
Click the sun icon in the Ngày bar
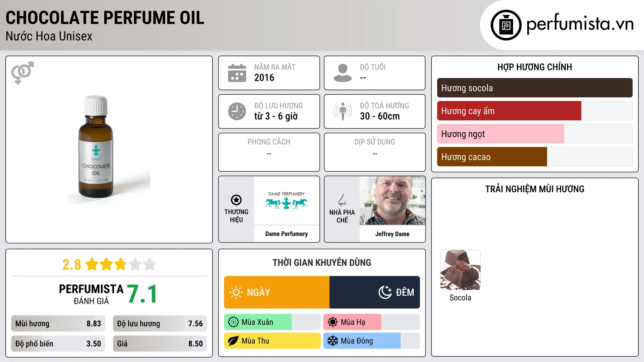pyautogui.click(x=236, y=292)
